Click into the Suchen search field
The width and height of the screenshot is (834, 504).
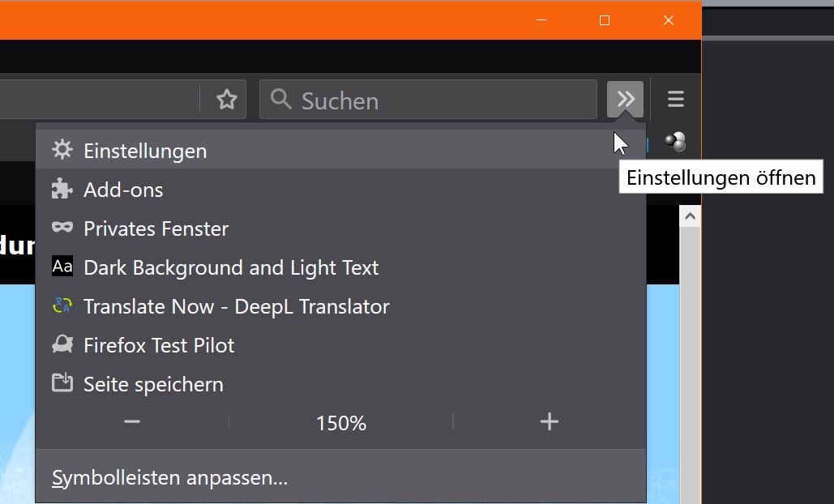[438, 100]
